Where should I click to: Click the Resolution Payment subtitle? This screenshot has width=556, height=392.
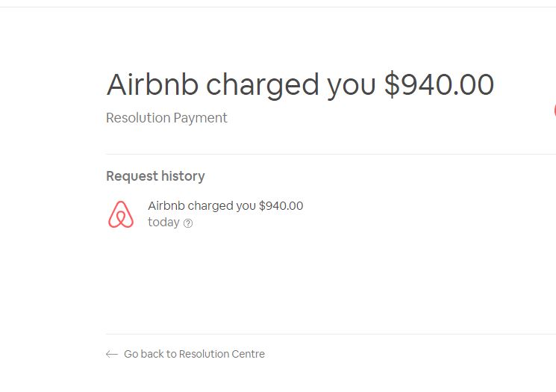[166, 118]
